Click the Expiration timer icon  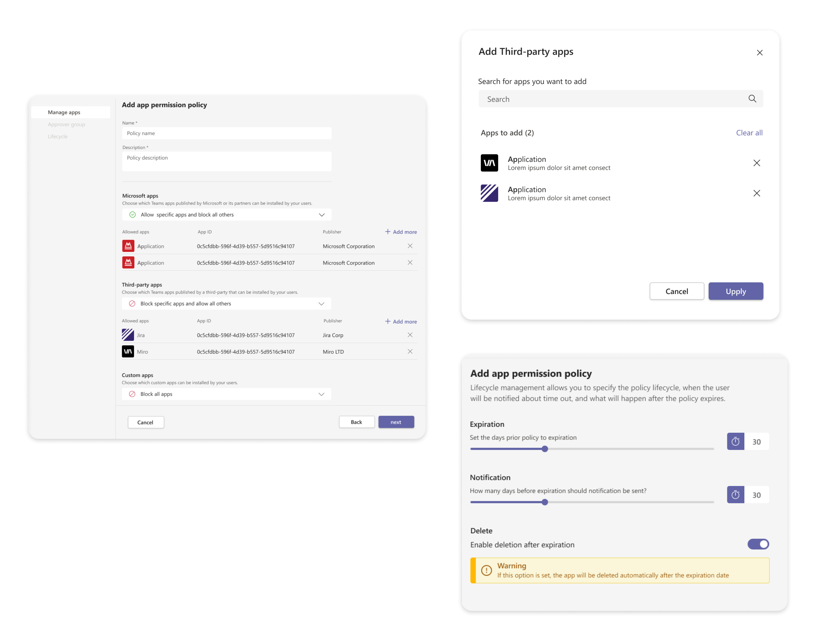click(x=735, y=442)
